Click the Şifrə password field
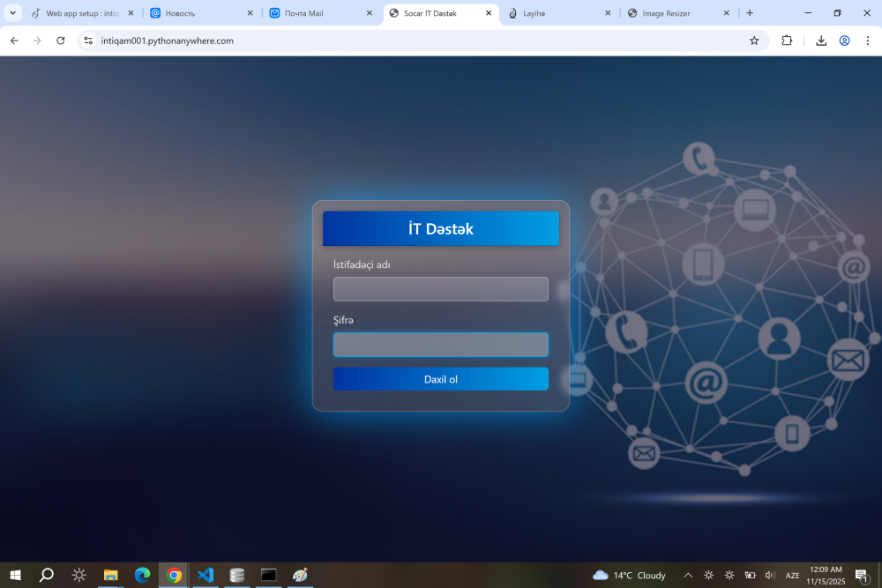 pos(441,344)
